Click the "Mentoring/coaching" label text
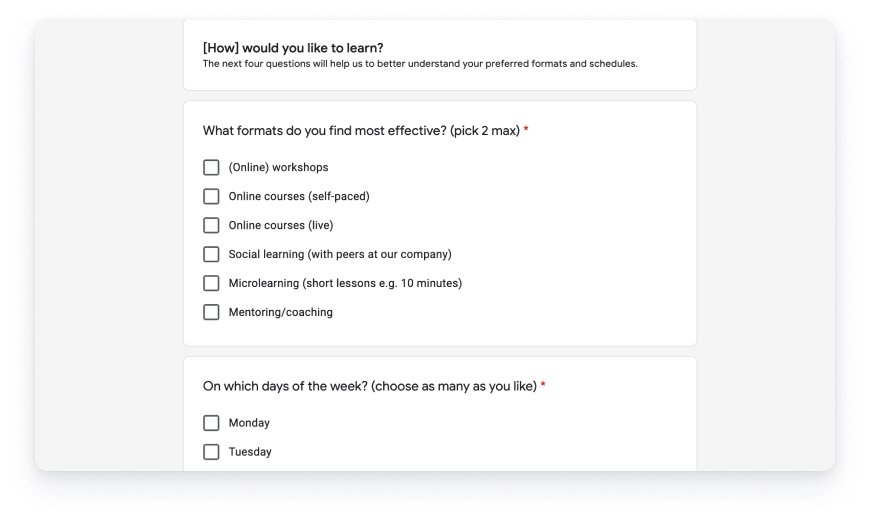This screenshot has height=521, width=870. (x=280, y=312)
